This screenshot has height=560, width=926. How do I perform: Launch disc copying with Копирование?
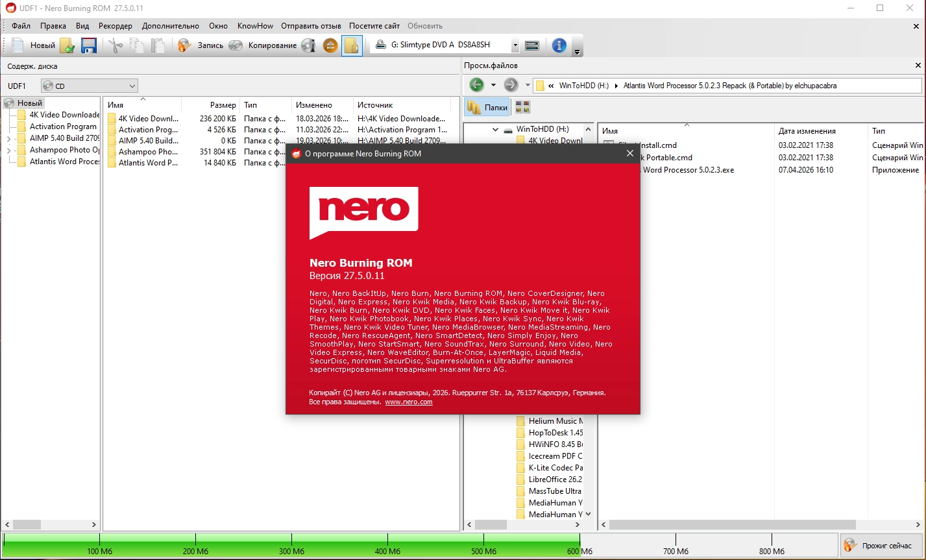(263, 45)
